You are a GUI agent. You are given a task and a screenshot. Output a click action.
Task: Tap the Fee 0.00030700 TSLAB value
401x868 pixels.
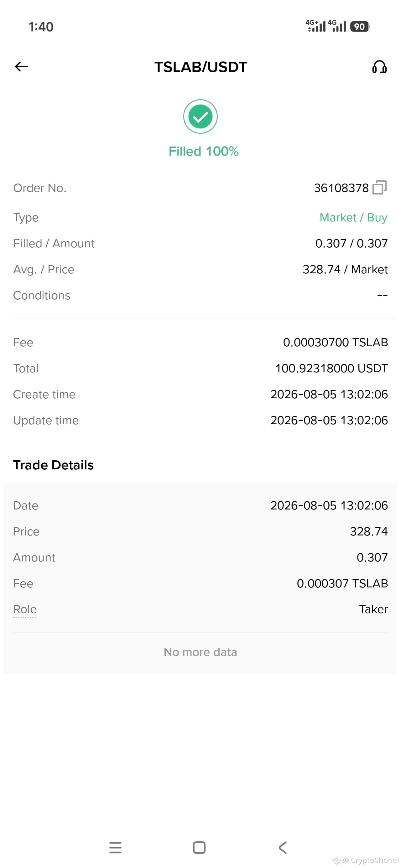pos(335,342)
